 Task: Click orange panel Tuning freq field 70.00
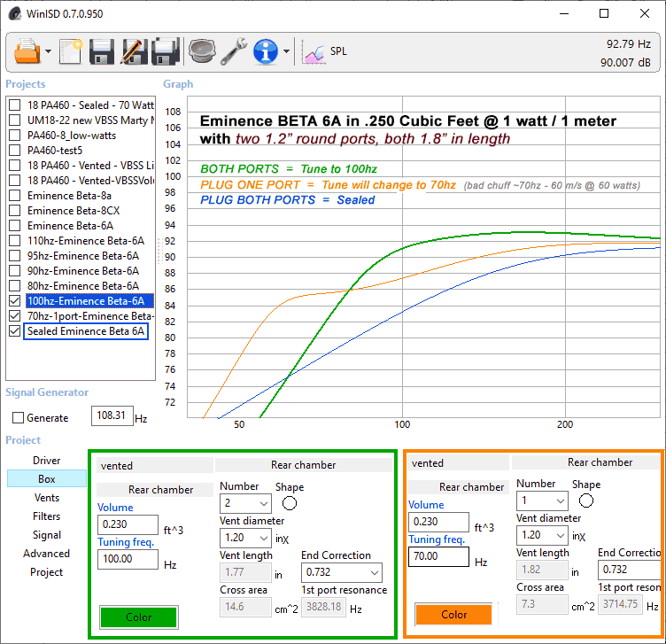pyautogui.click(x=438, y=556)
